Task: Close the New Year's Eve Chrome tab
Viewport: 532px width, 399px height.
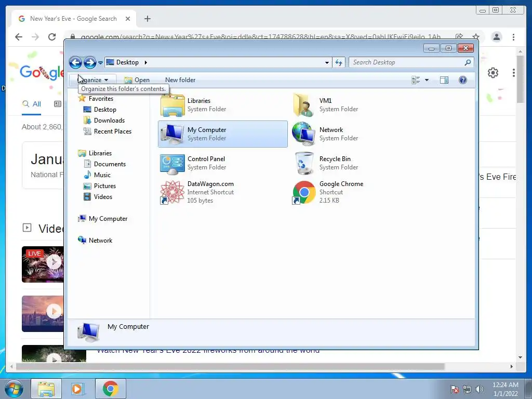Action: coord(128,19)
